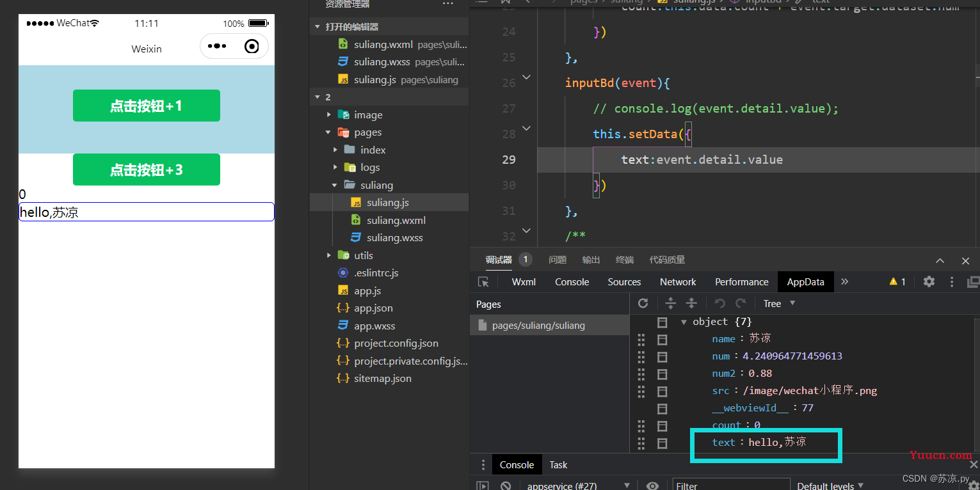Image resolution: width=980 pixels, height=490 pixels.
Task: Open 代码质量 panel tab
Action: (x=667, y=260)
